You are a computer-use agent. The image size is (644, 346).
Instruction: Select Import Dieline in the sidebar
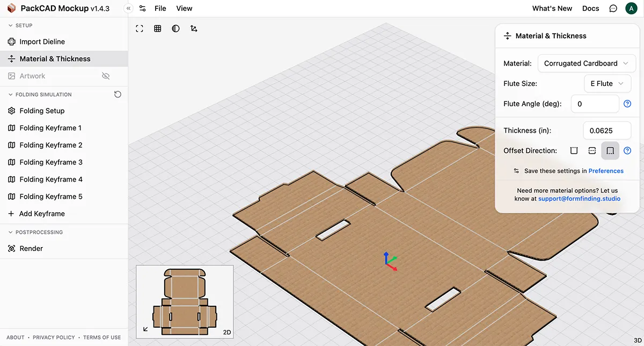click(x=64, y=41)
